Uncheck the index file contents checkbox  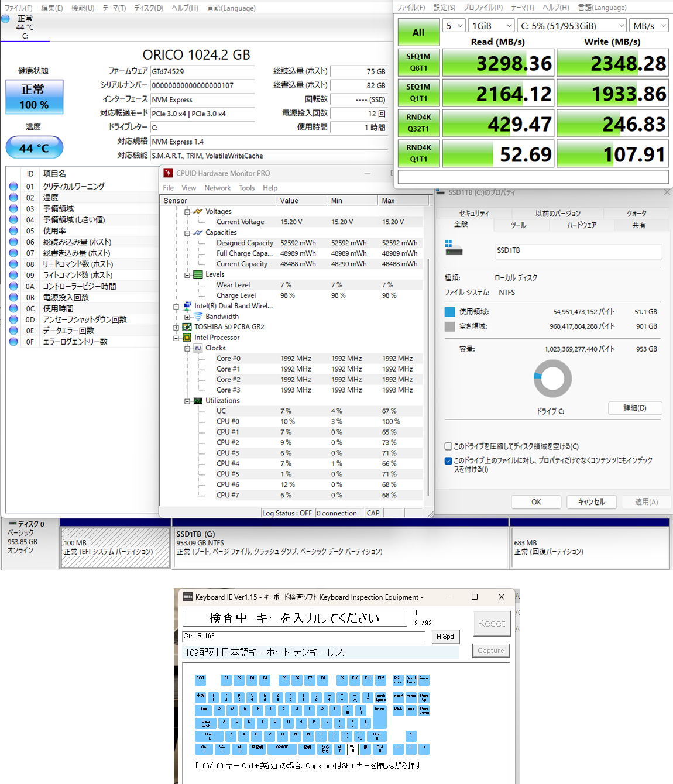pyautogui.click(x=448, y=461)
